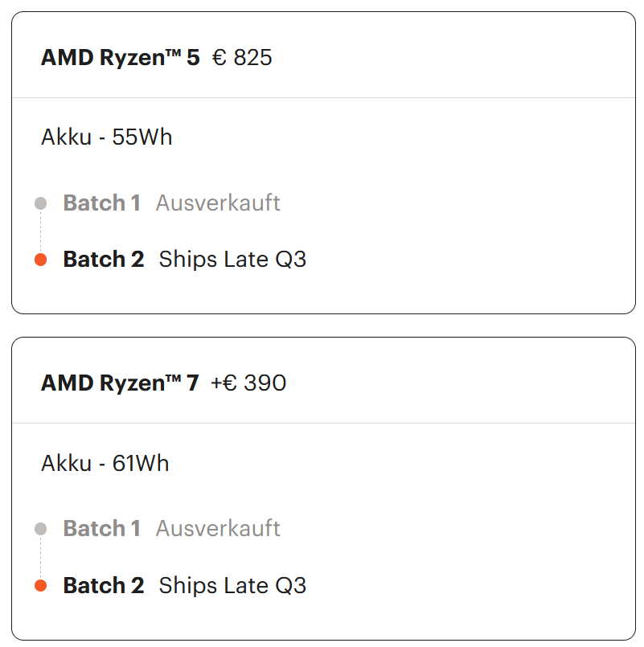The width and height of the screenshot is (644, 647).
Task: Click Ausverkauft status in the Ryzen 7 card
Action: coord(218,529)
